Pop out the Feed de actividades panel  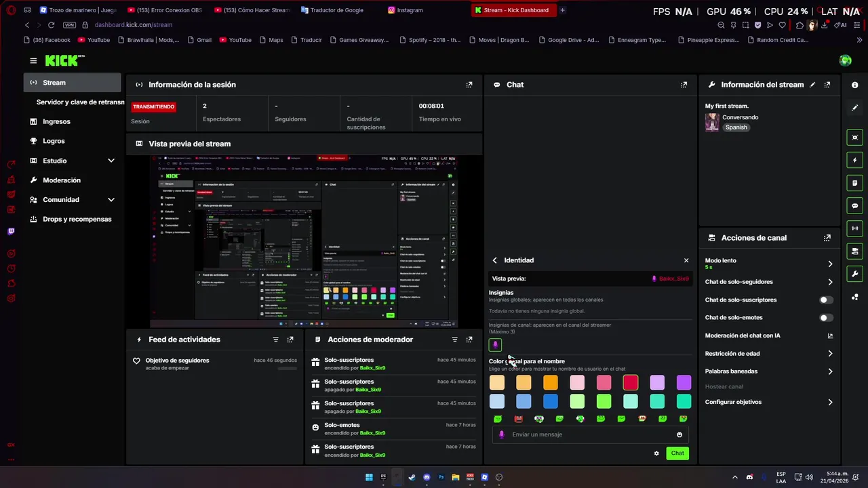(290, 340)
